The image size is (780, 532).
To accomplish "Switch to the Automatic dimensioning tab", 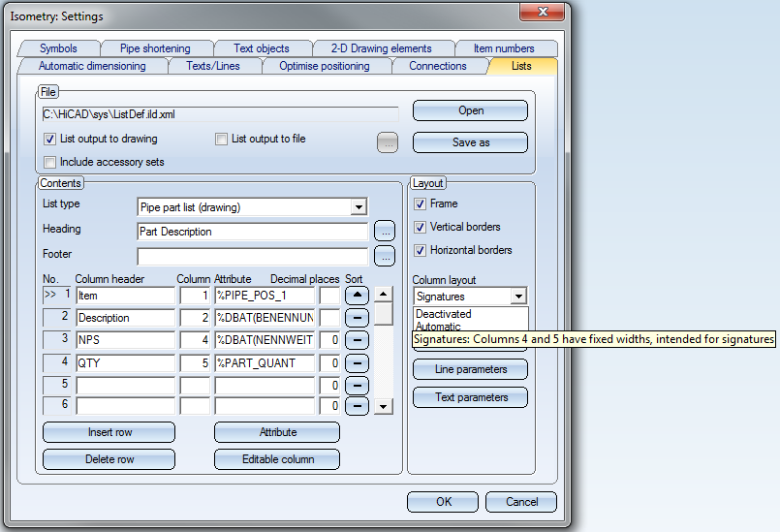I will (x=92, y=66).
